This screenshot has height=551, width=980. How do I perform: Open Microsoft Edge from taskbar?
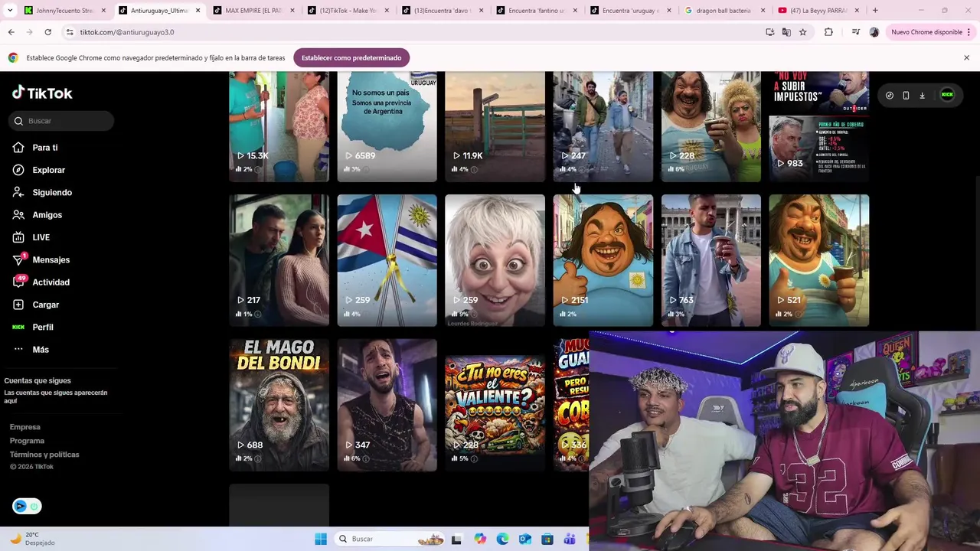[502, 539]
